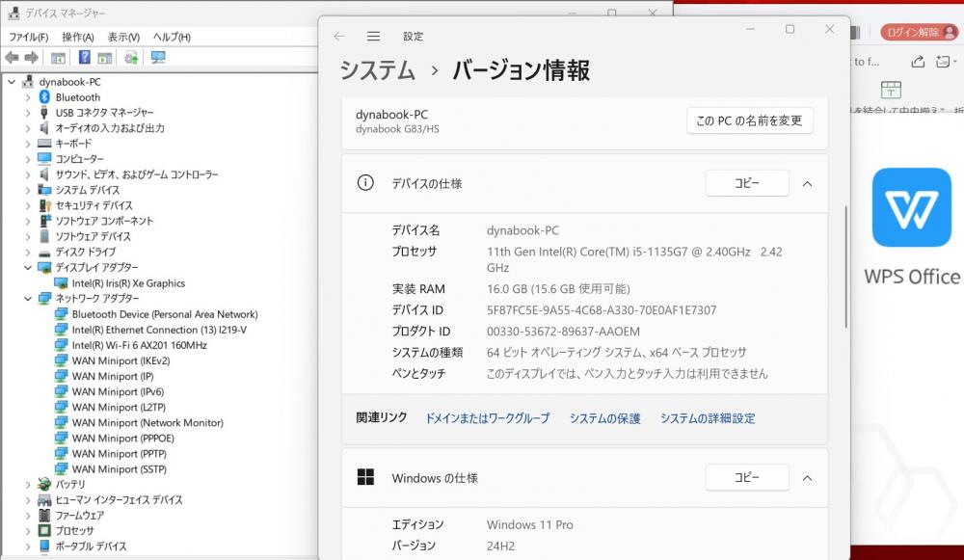Expand the プロセッサ node arrow
This screenshot has width=964, height=560.
click(x=28, y=530)
